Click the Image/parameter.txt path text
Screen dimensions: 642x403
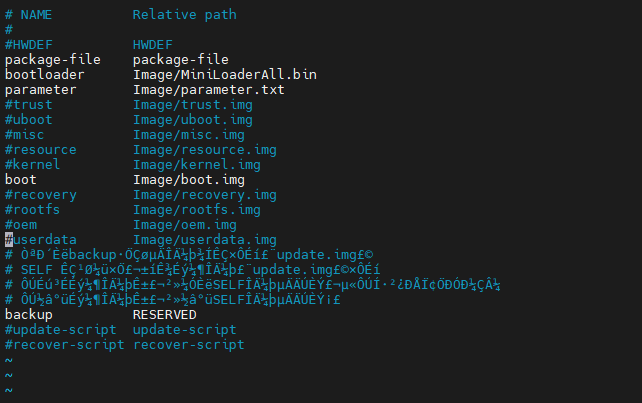pos(209,90)
